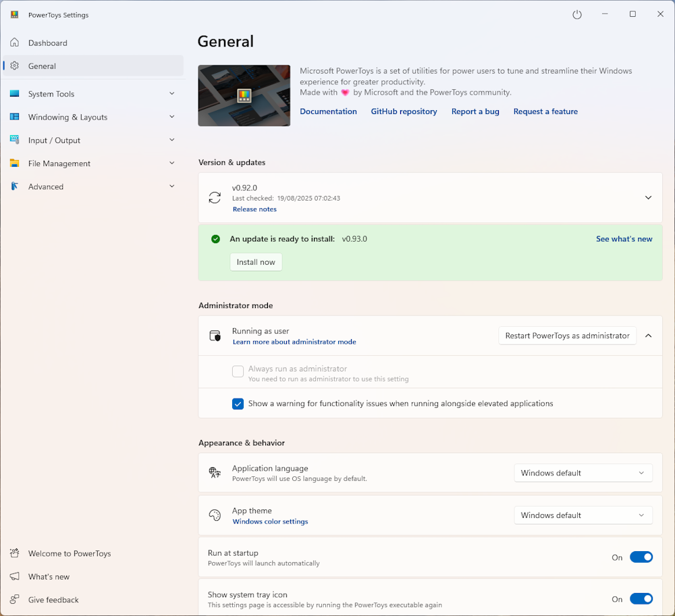This screenshot has height=616, width=675.
Task: Click the Welcome to PowerToys icon
Action: coord(15,553)
